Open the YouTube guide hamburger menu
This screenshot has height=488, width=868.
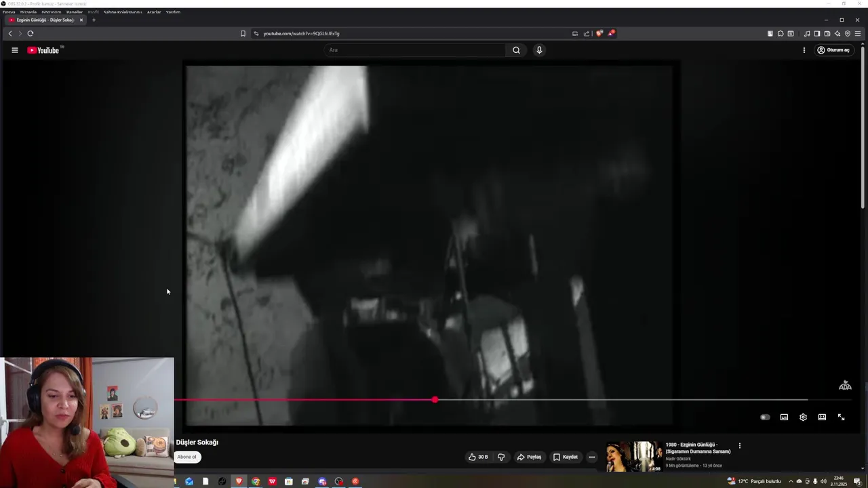click(x=14, y=50)
